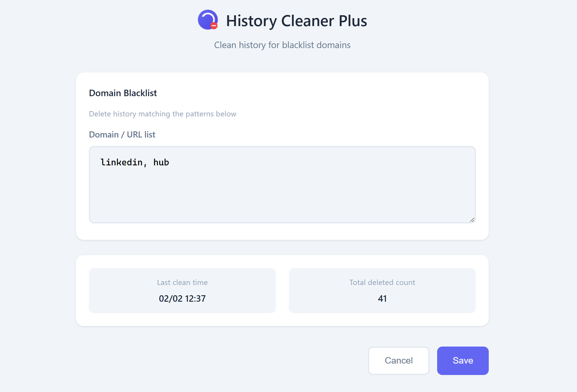
Task: Click empty area right of the deleted count number
Action: coord(434,298)
